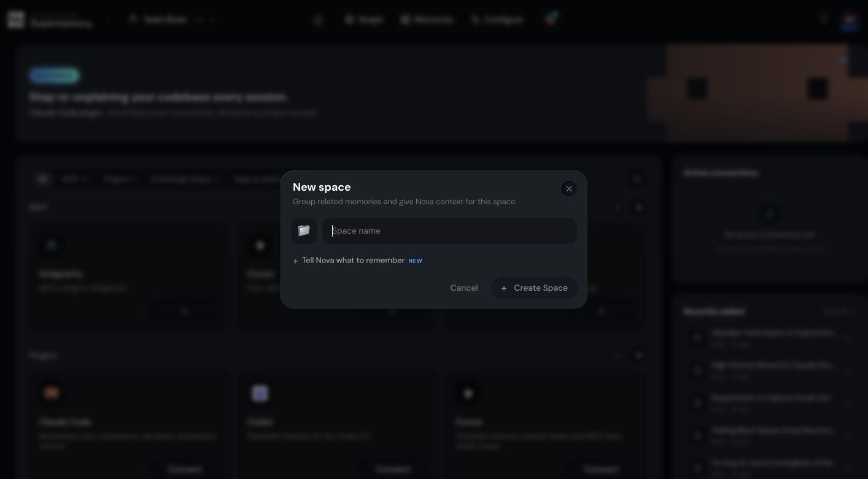The image size is (868, 479).
Task: Open the folder emoji icon picker
Action: (x=304, y=231)
